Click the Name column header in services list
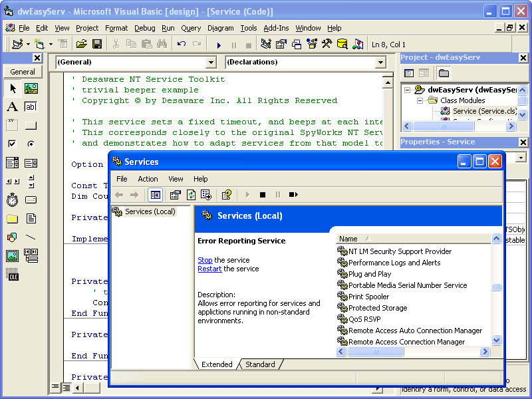The image size is (532, 399). coord(413,239)
